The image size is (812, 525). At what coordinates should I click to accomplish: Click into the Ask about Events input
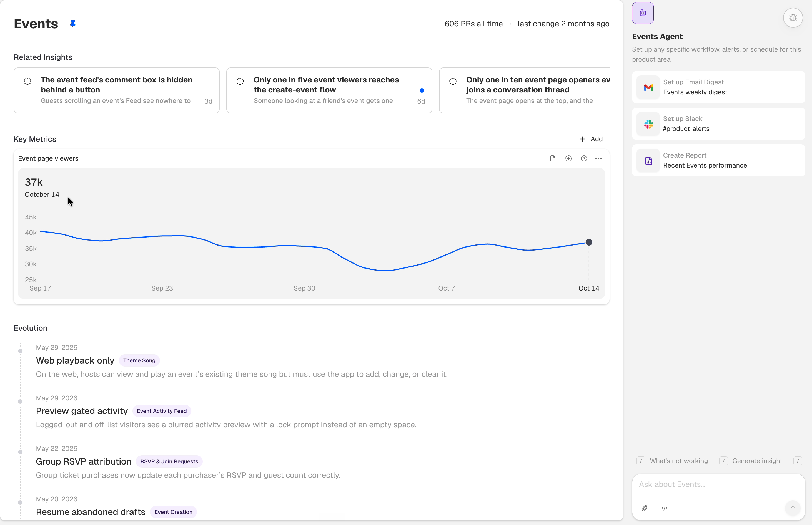pyautogui.click(x=718, y=484)
